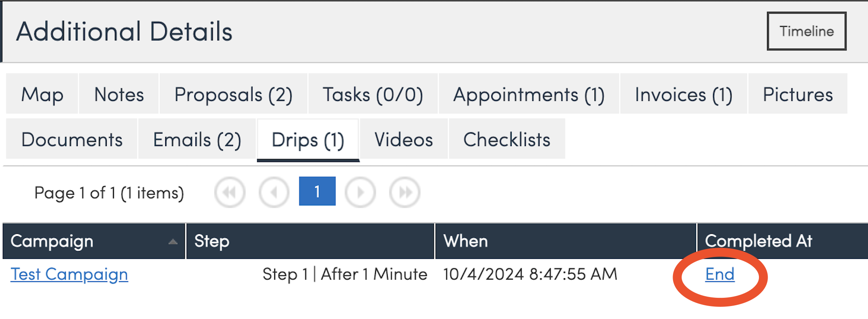868x319 pixels.
Task: Open the Test Campaign link
Action: (69, 274)
